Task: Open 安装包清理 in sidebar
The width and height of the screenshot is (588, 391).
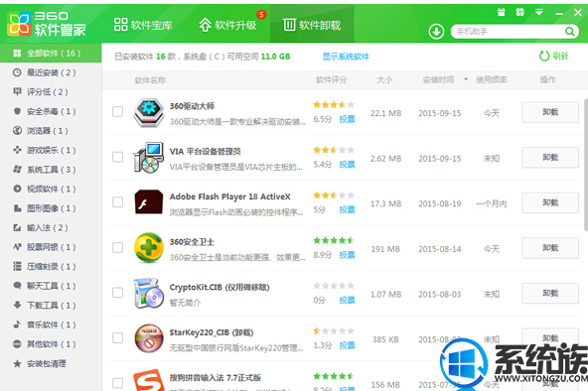Action: (51, 363)
